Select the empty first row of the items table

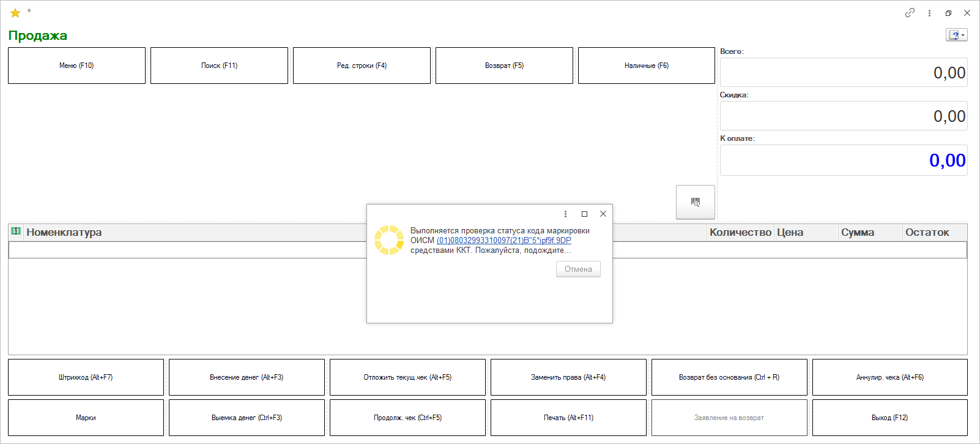pos(488,250)
